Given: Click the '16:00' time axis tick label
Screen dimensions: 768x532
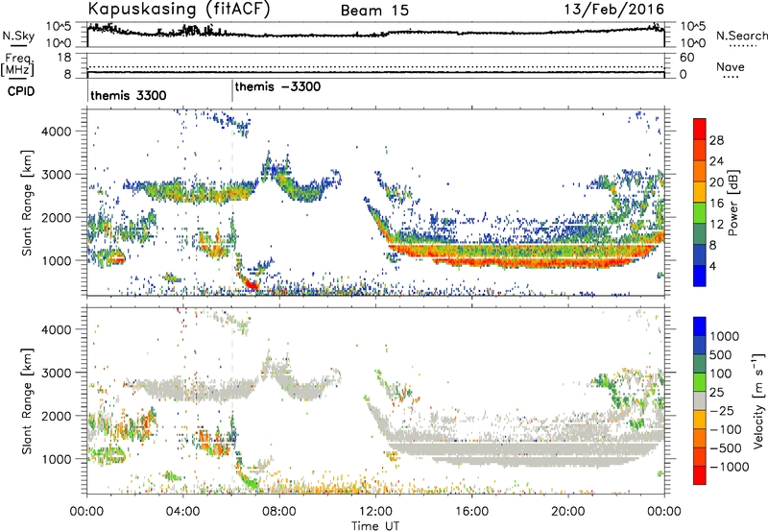Looking at the screenshot, I should click(472, 512).
